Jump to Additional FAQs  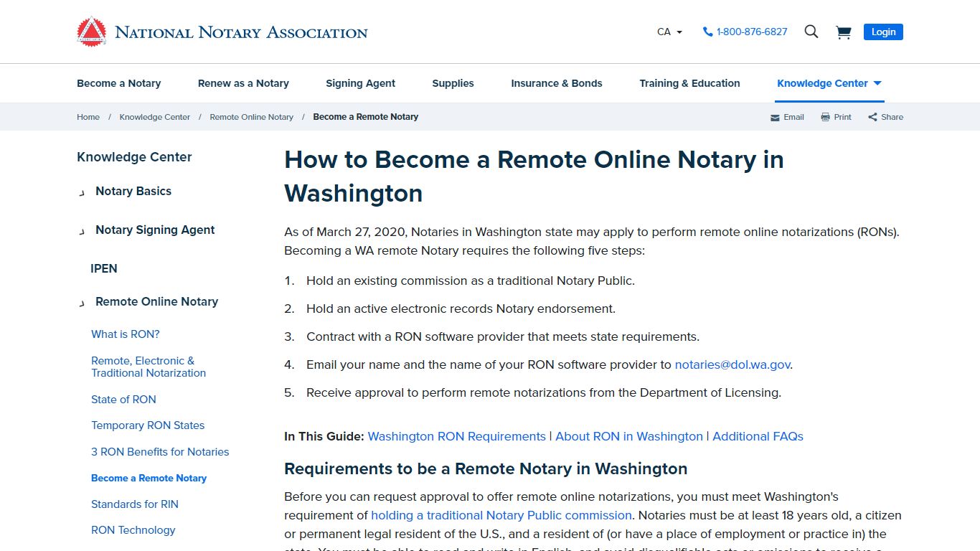pos(758,436)
